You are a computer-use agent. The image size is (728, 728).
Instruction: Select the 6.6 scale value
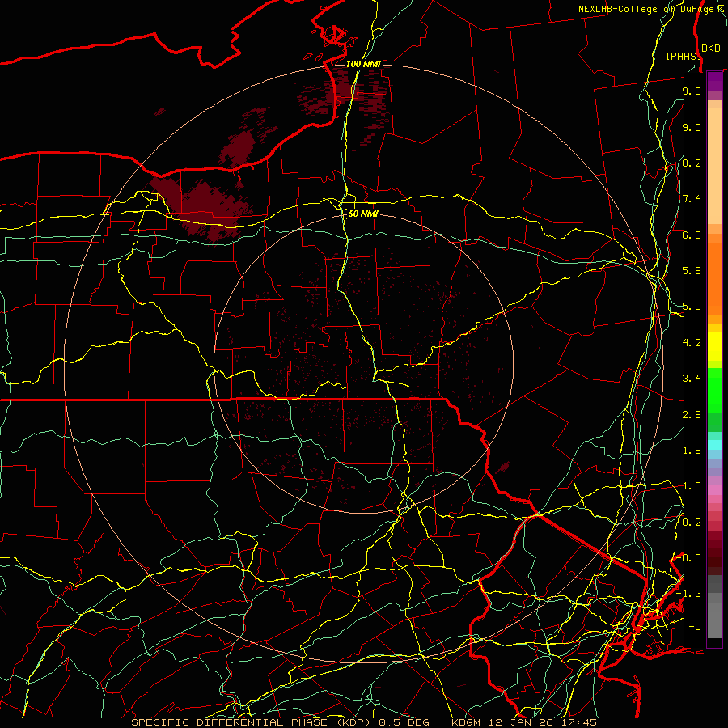[x=692, y=235]
